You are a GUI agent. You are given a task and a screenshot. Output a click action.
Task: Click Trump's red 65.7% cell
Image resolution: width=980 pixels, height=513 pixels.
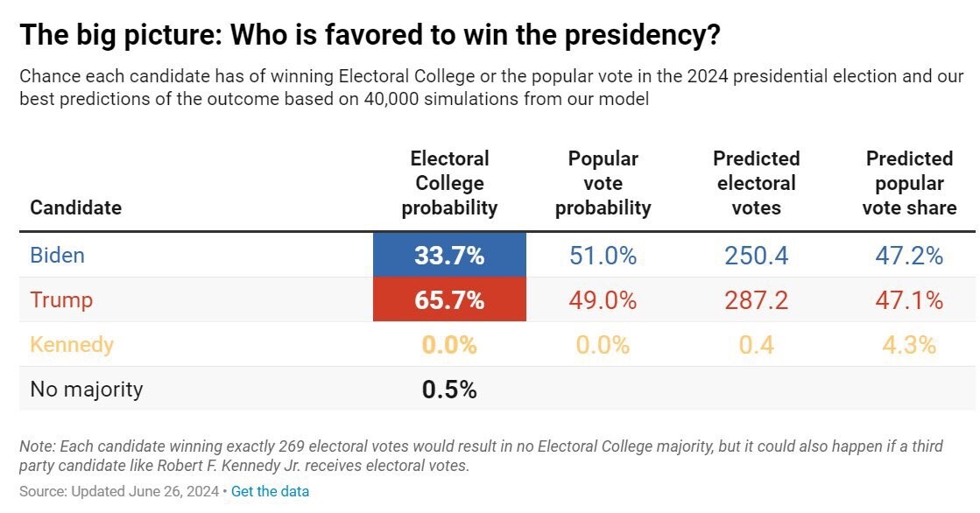pyautogui.click(x=449, y=299)
